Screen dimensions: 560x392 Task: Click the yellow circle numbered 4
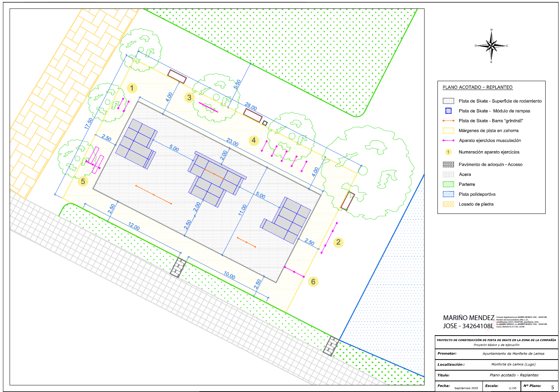click(254, 141)
